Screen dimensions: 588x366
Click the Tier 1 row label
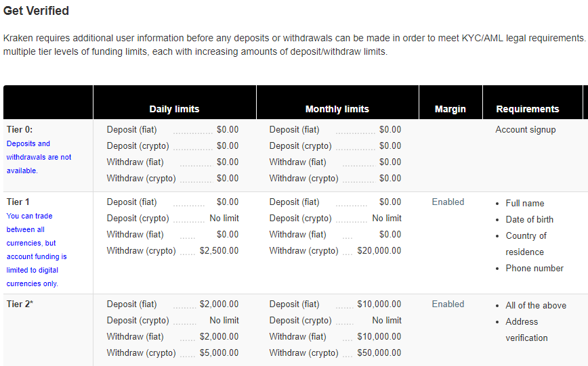18,202
